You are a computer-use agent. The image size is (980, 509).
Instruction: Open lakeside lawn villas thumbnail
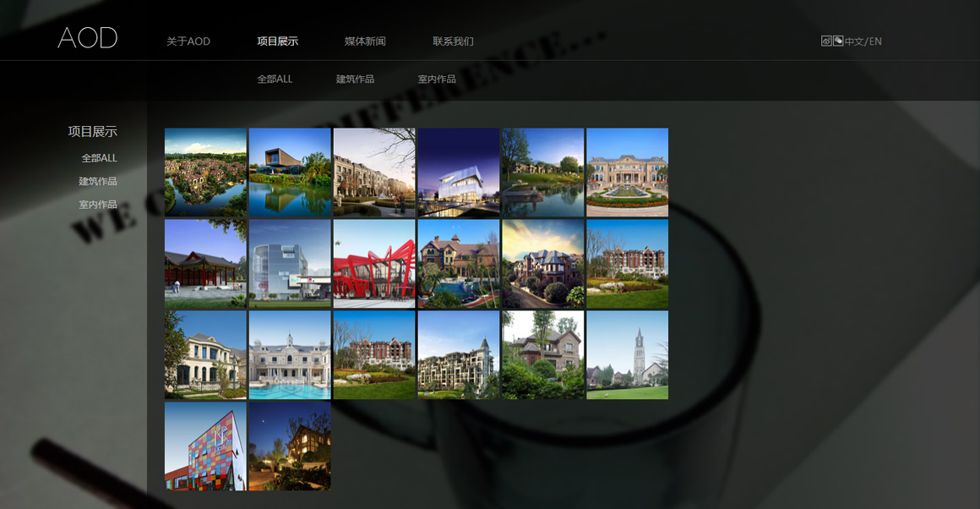pyautogui.click(x=543, y=172)
